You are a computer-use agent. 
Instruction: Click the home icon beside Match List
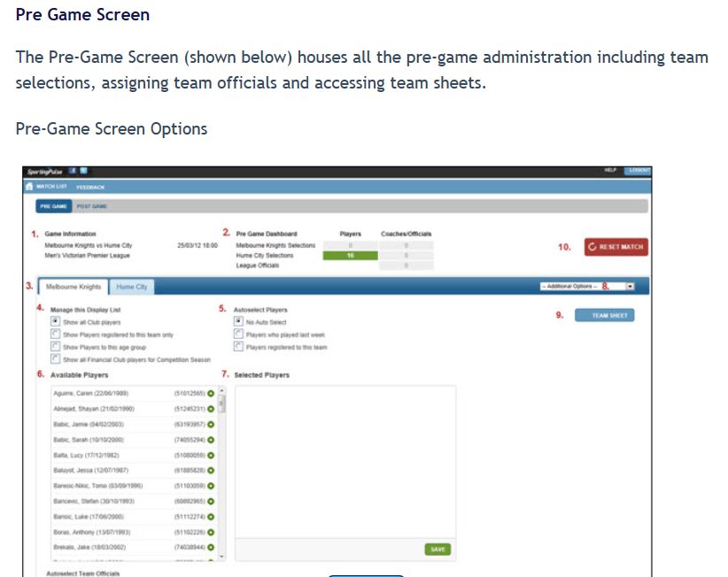(29, 187)
